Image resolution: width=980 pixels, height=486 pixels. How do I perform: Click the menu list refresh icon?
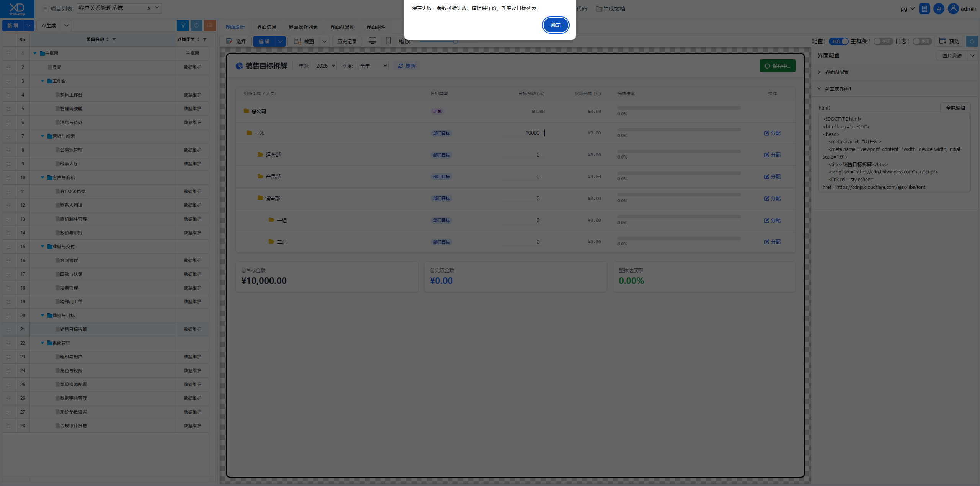click(196, 25)
